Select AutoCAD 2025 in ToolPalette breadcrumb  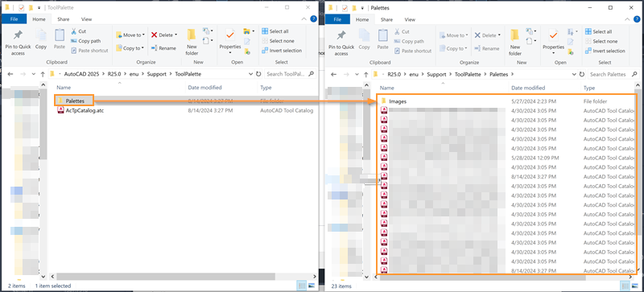click(82, 74)
